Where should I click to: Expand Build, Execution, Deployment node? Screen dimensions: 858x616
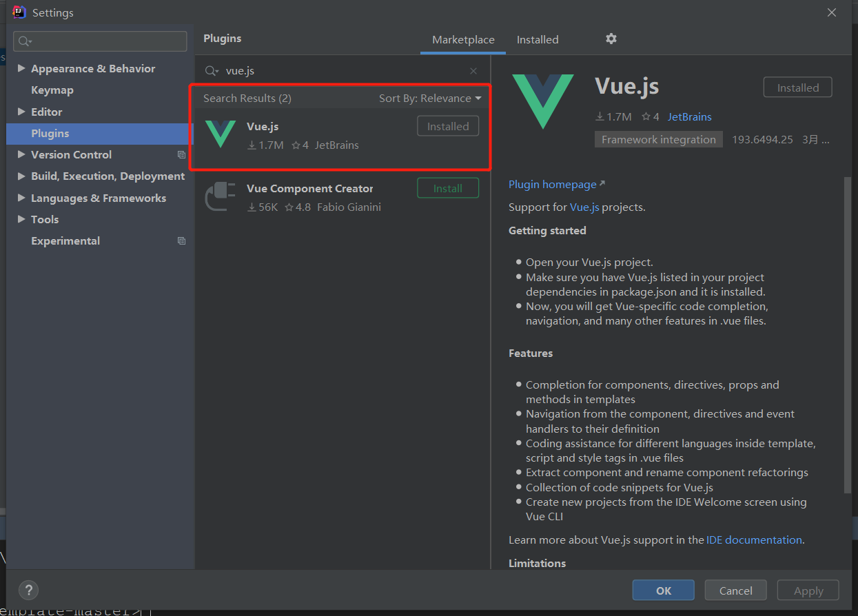coord(21,176)
